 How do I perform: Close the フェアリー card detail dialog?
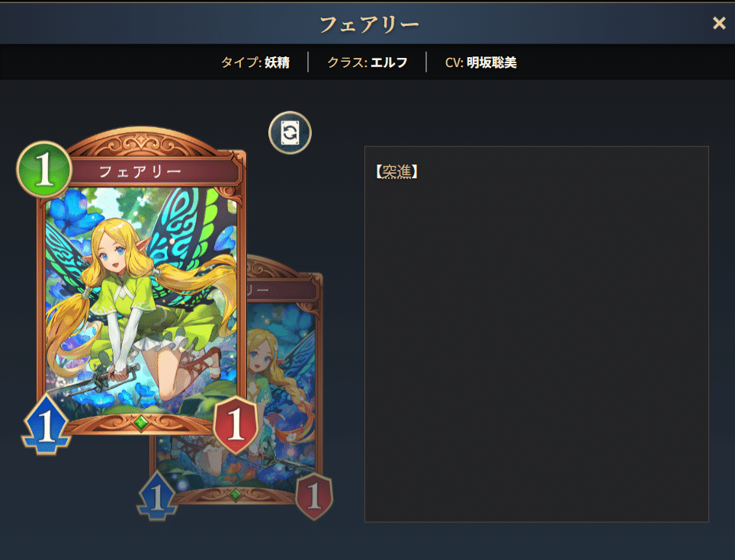click(x=719, y=23)
